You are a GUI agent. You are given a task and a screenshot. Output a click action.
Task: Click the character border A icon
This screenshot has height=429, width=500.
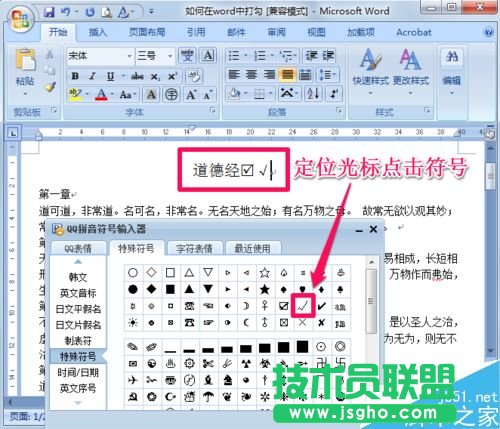[x=208, y=56]
